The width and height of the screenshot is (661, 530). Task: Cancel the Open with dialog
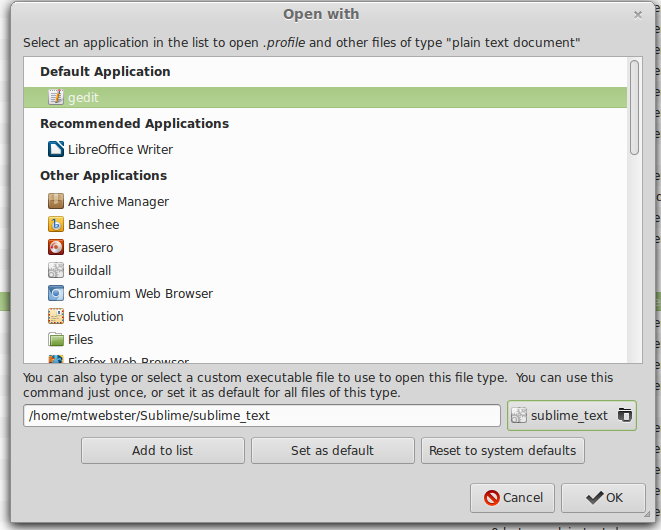512,498
